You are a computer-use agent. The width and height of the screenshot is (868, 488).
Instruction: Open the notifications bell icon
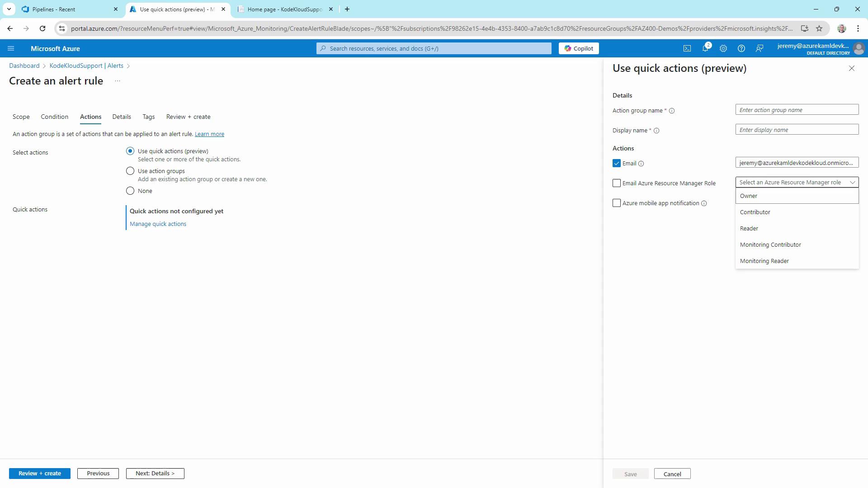(x=705, y=48)
